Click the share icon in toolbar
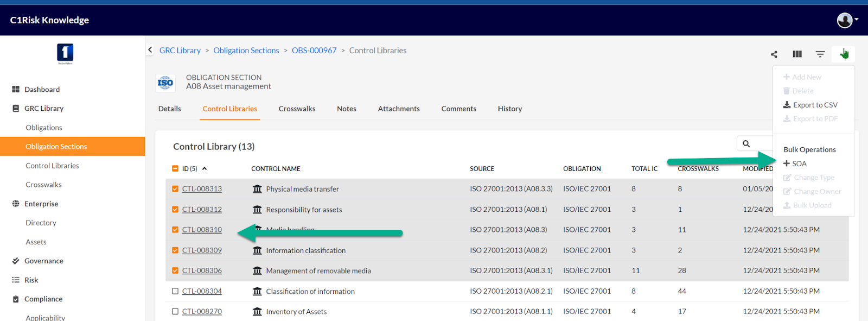 click(x=774, y=54)
